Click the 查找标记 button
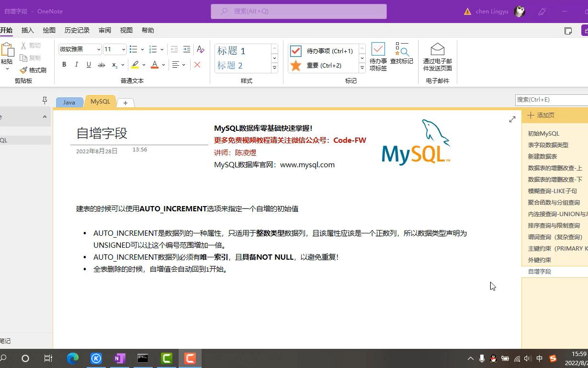This screenshot has width=588, height=368. click(x=402, y=54)
